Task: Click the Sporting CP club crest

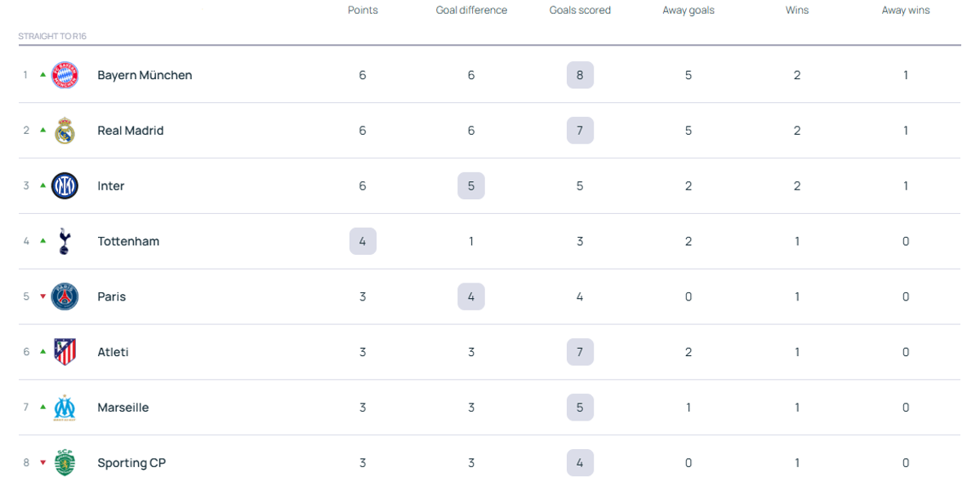Action: pos(65,463)
